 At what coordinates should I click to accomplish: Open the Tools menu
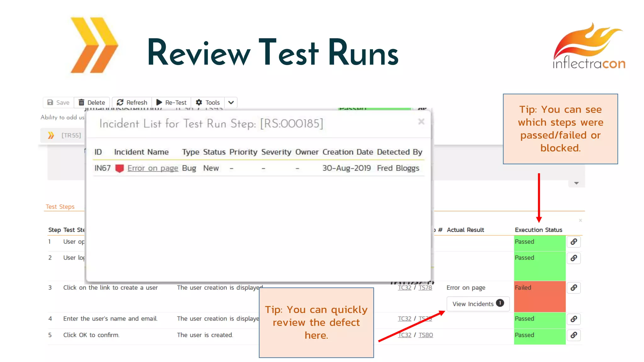click(x=208, y=102)
